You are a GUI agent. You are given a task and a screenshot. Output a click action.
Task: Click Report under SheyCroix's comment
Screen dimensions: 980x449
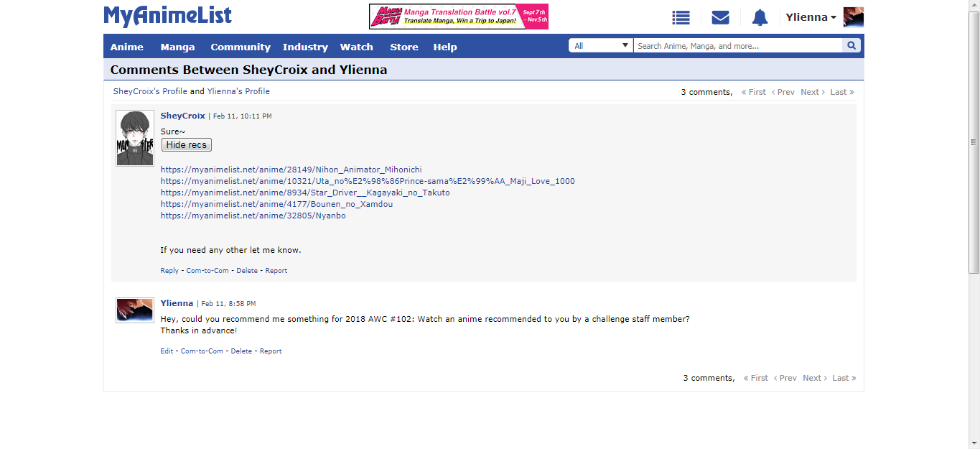276,271
